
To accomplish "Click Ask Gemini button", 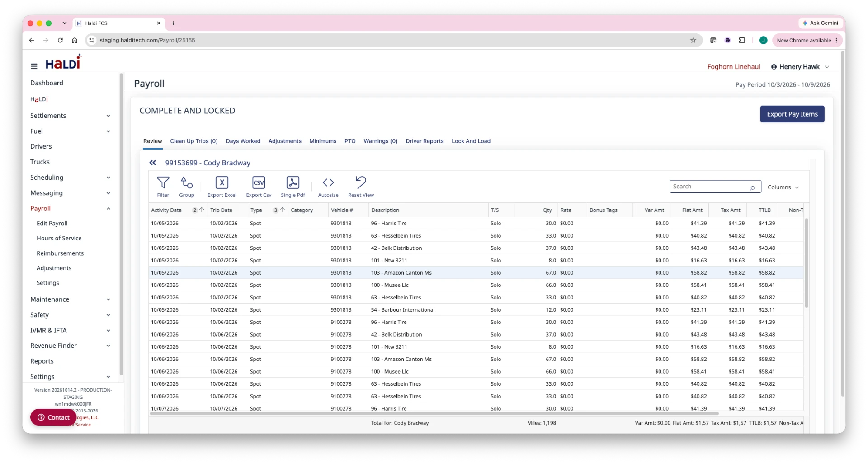I will pos(820,23).
